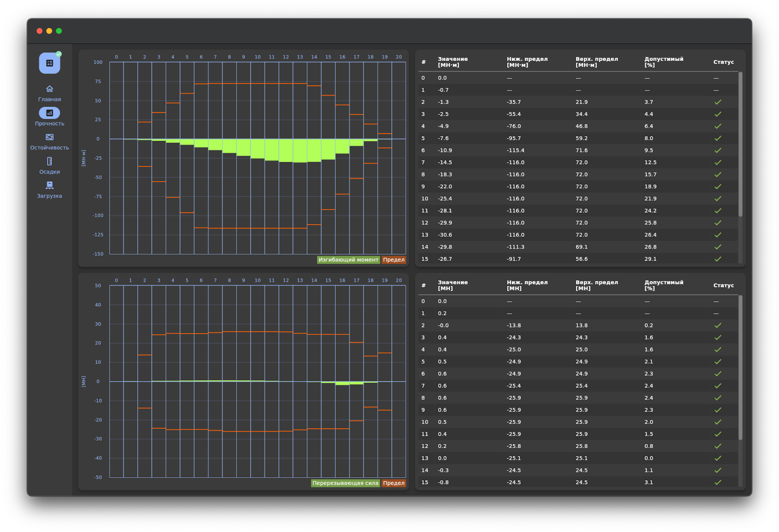Click the green zoom window button

[x=59, y=31]
